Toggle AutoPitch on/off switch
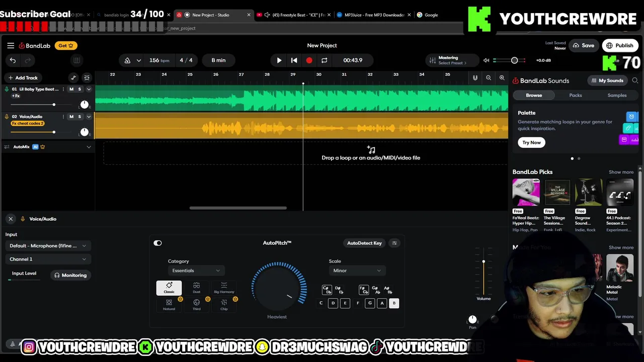Screen dimensions: 644x362 pyautogui.click(x=157, y=243)
